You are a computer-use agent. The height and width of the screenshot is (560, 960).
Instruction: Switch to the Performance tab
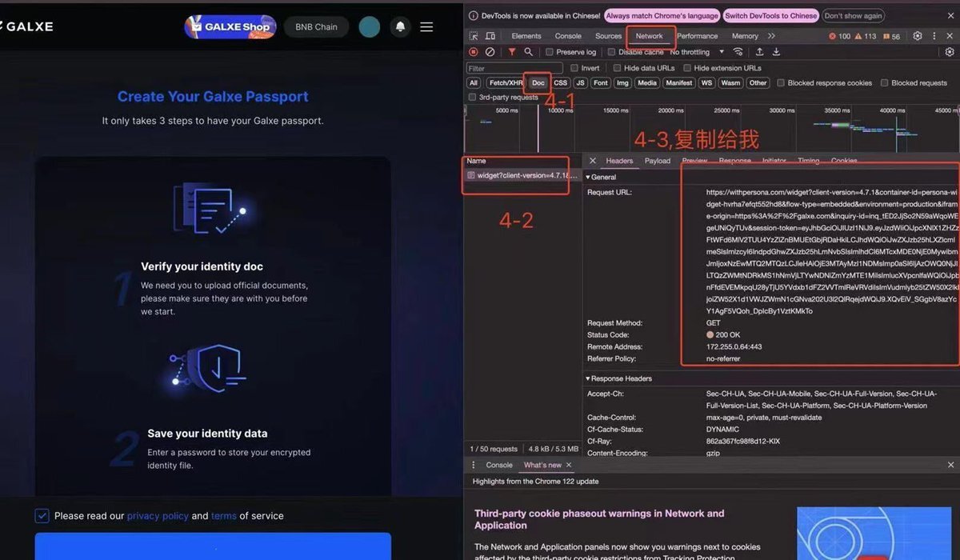pos(698,36)
